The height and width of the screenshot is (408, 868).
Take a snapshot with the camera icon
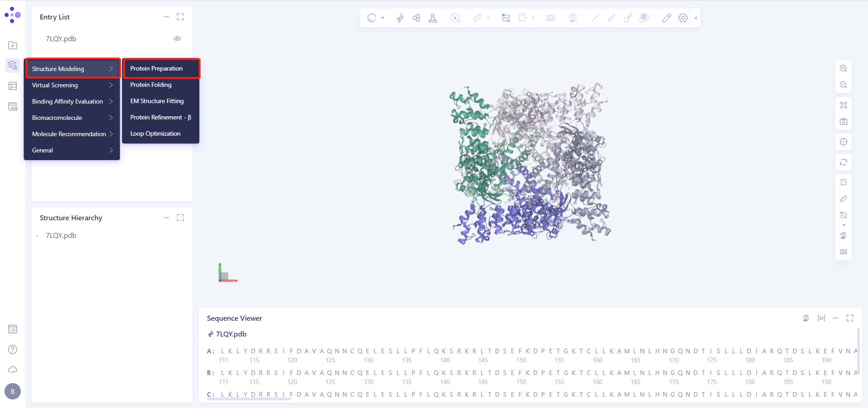tap(844, 122)
